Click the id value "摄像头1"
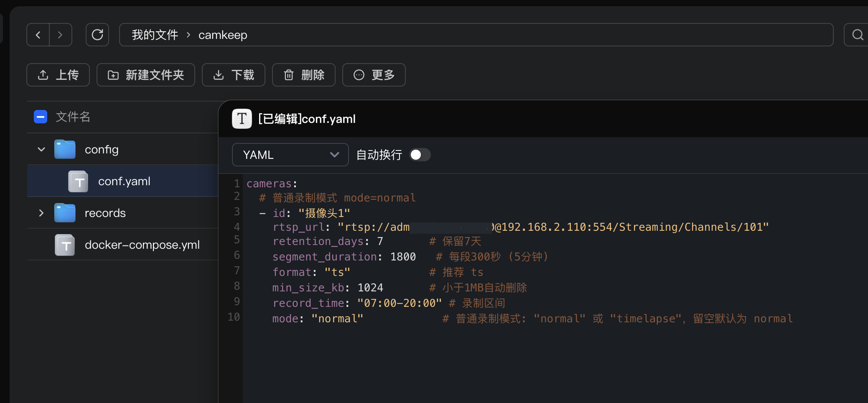Image resolution: width=868 pixels, height=403 pixels. click(x=324, y=213)
